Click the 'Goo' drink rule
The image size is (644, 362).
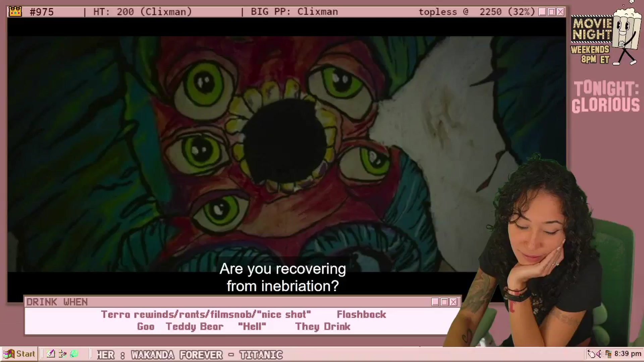coord(146,326)
